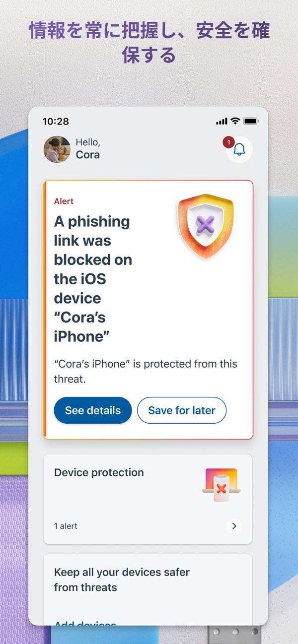The height and width of the screenshot is (644, 298).
Task: Tap the battery status icon
Action: pyautogui.click(x=251, y=121)
